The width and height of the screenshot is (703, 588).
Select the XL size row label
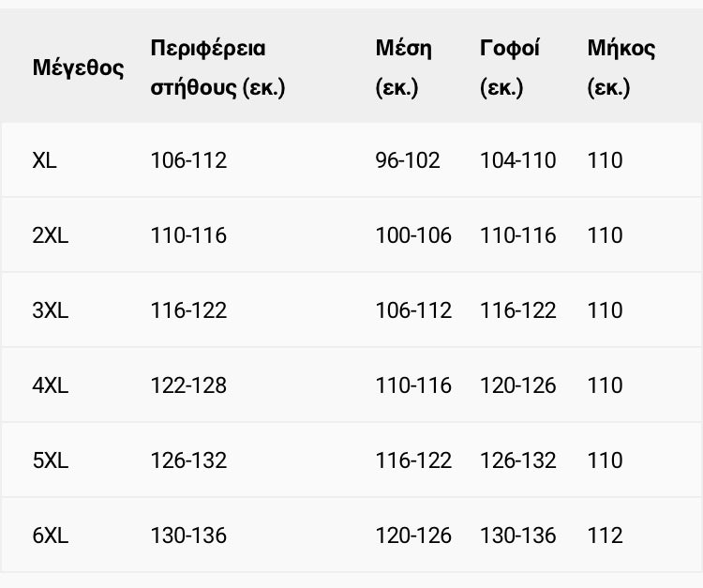44,160
